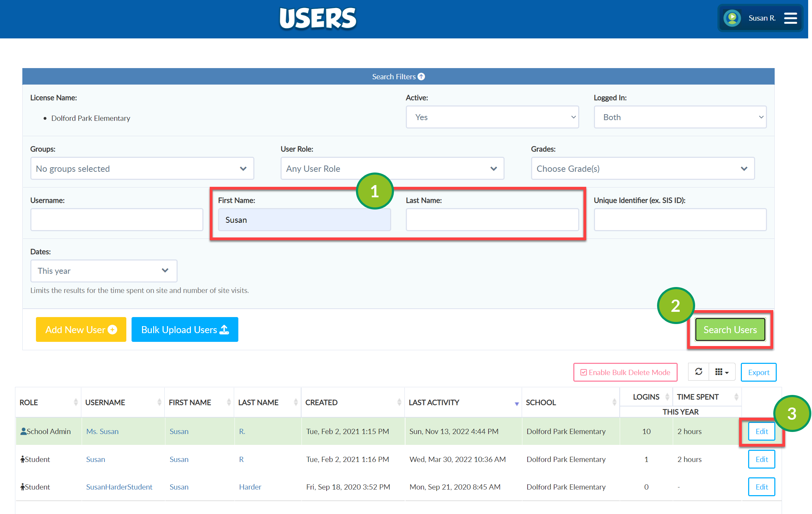Open the Ms. Susan username link

tap(102, 431)
